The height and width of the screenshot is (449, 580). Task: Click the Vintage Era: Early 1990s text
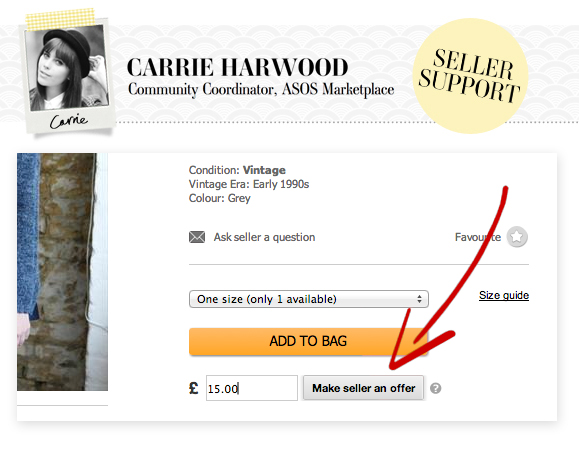(249, 184)
